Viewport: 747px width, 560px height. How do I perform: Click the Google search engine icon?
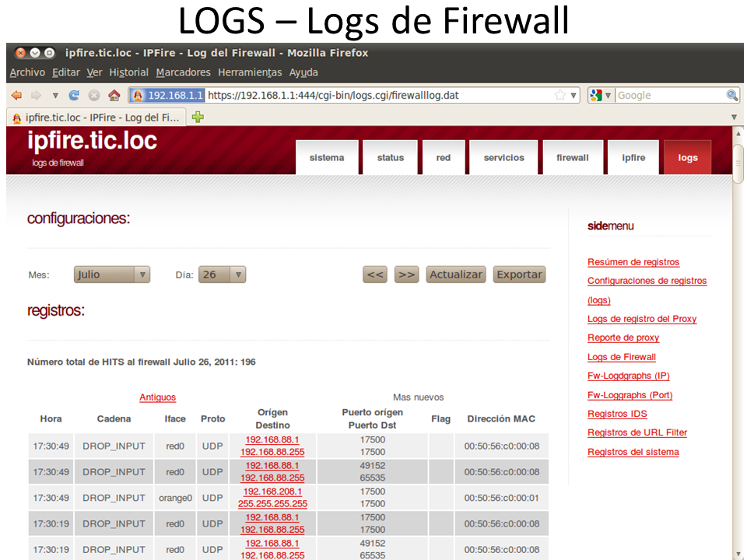(597, 96)
